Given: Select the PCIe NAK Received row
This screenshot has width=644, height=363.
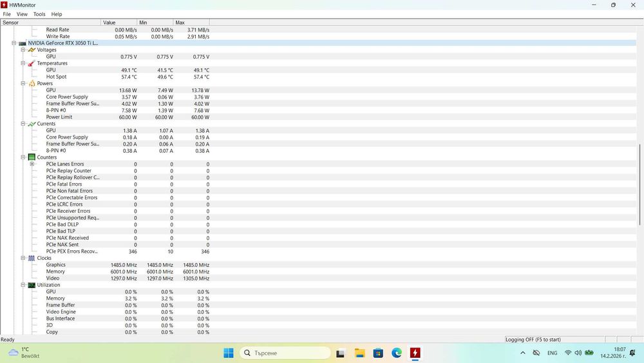Looking at the screenshot, I should tap(318, 238).
